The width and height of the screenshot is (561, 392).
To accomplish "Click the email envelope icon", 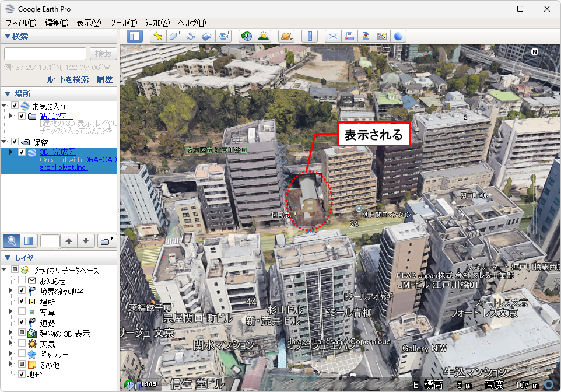I will click(333, 37).
